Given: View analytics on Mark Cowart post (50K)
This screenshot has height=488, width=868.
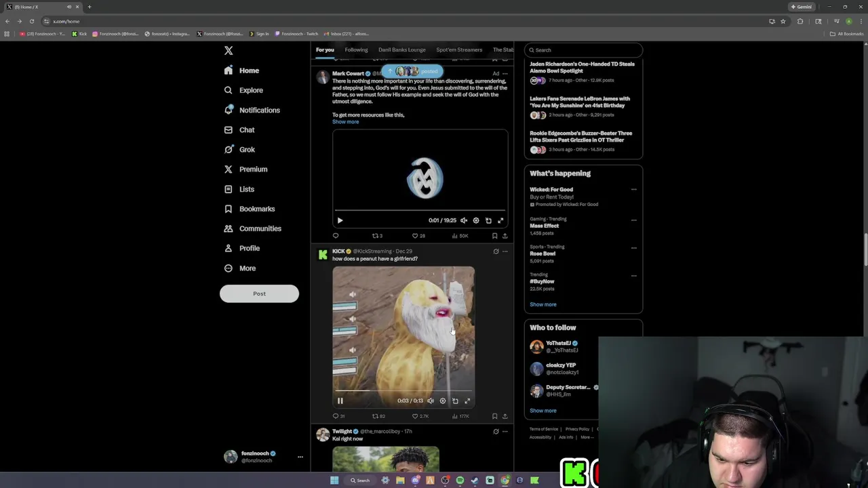Looking at the screenshot, I should (460, 236).
